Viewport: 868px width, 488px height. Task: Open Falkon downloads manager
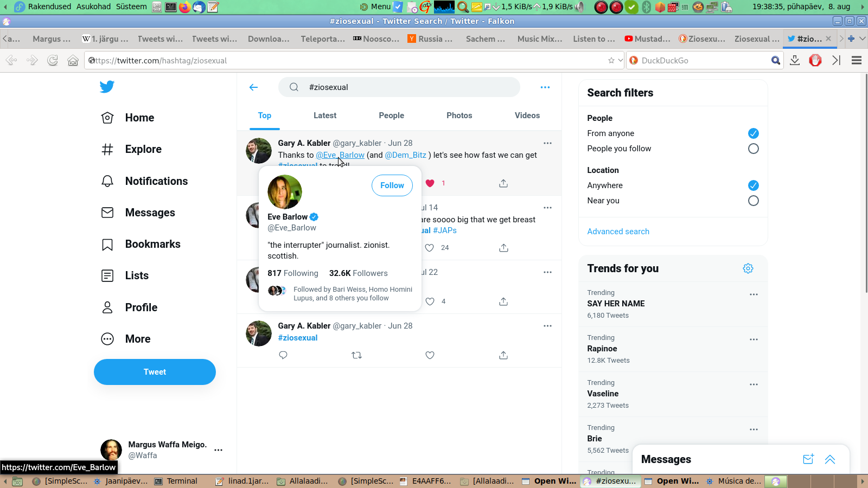coord(795,60)
